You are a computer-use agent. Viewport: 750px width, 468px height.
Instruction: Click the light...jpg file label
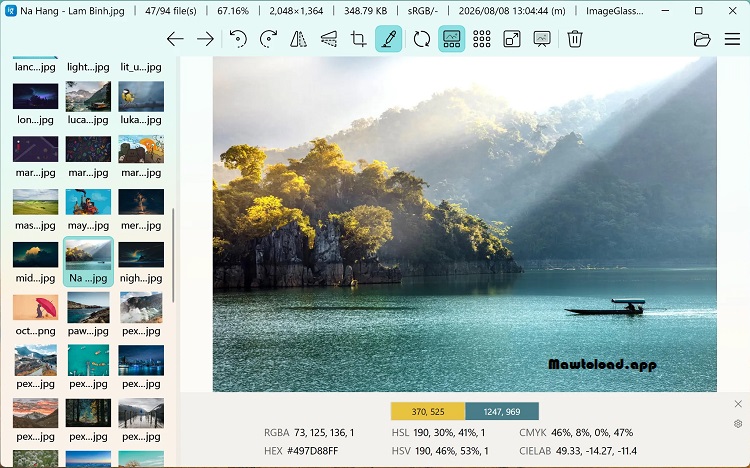click(88, 67)
